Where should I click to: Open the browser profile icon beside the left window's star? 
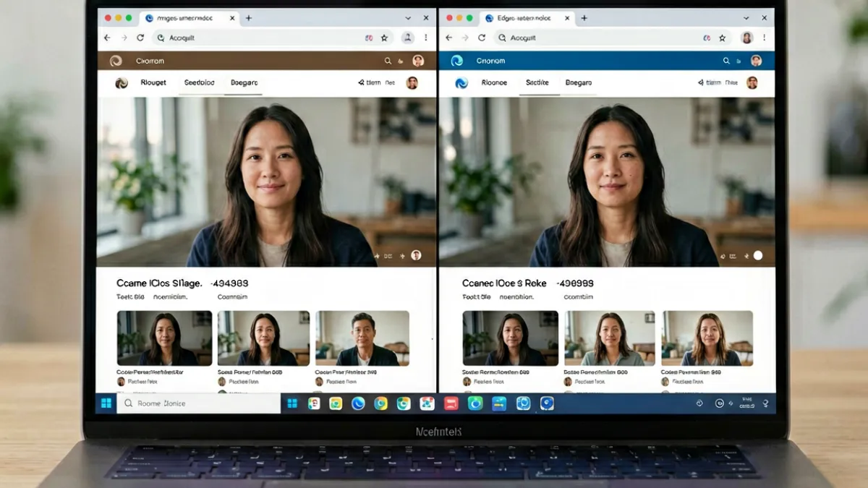point(407,38)
